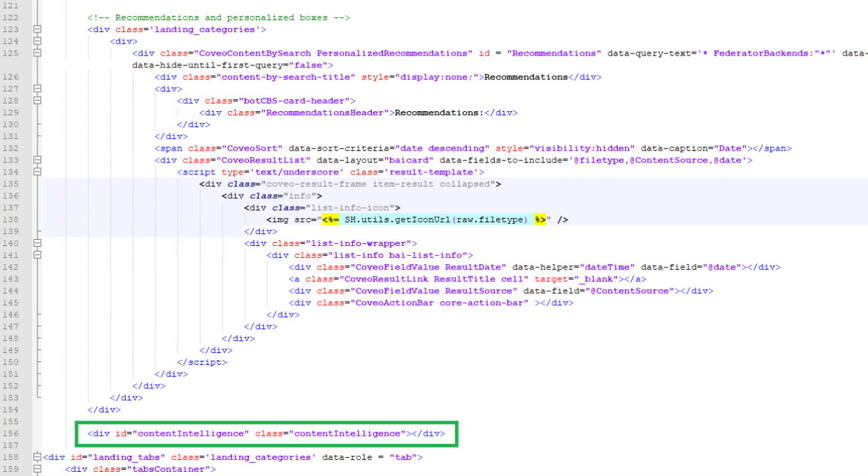The width and height of the screenshot is (868, 476).
Task: Collapse the list-info-icon div fold at line 137
Action: point(37,208)
